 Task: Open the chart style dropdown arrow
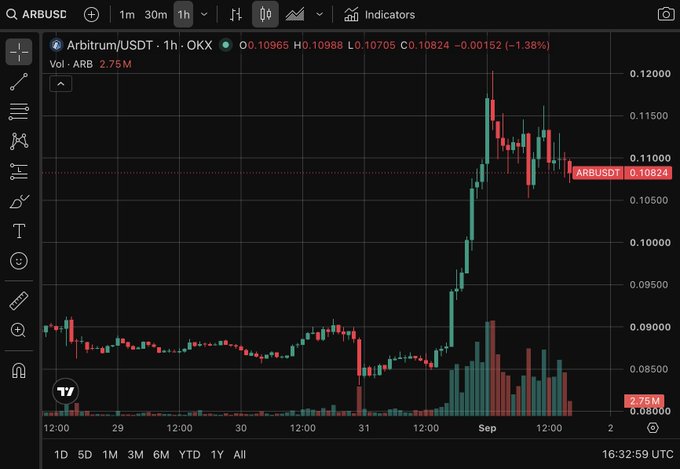320,14
